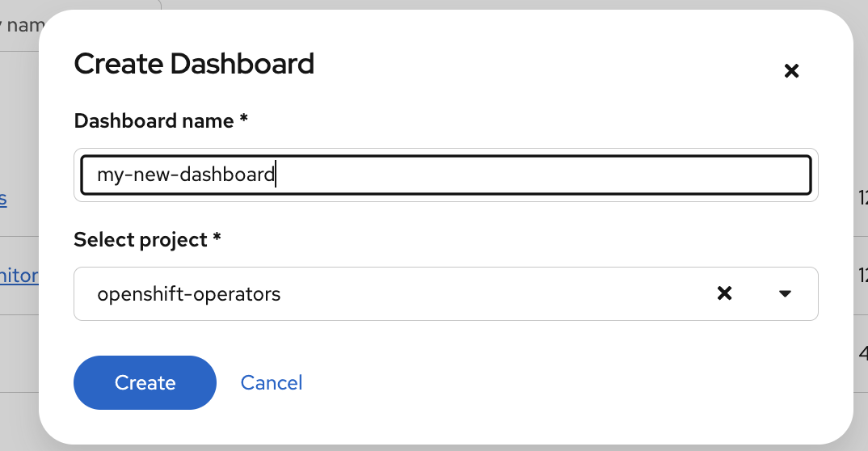Click the Create button

[x=145, y=382]
